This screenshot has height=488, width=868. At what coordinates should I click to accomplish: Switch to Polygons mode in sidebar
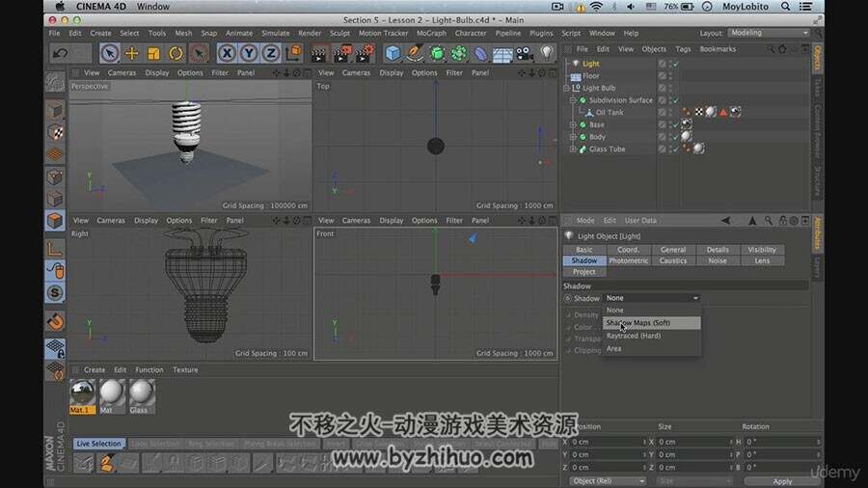pos(55,220)
